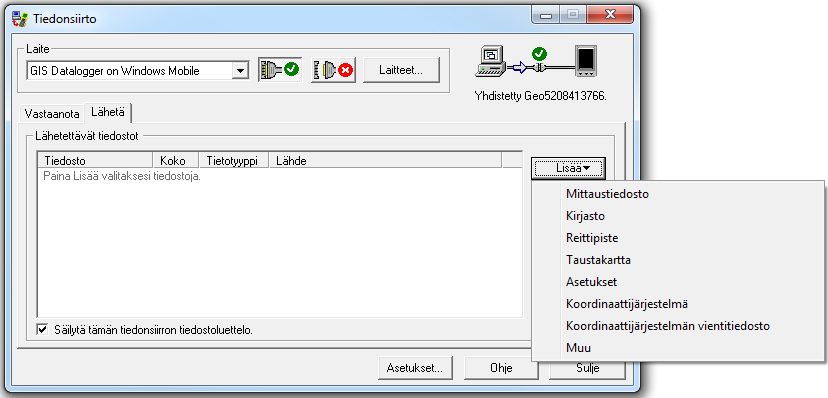Click the Ohje help button
This screenshot has width=828, height=398.
click(x=501, y=368)
